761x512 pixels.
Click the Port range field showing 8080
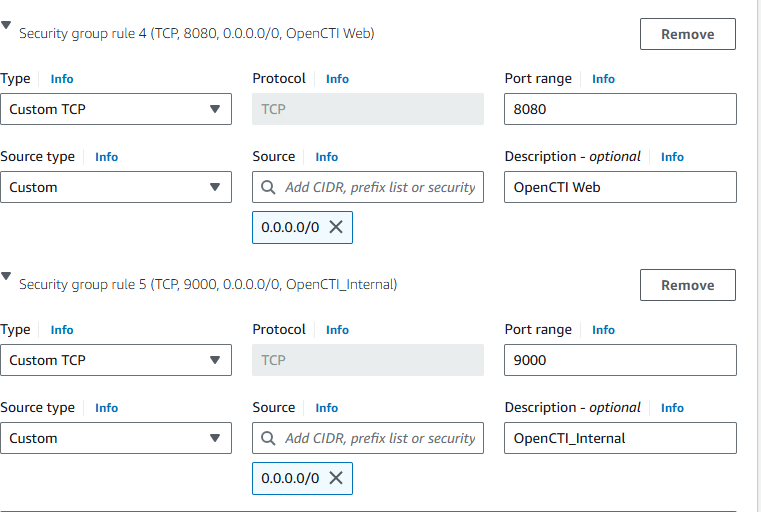tap(620, 109)
